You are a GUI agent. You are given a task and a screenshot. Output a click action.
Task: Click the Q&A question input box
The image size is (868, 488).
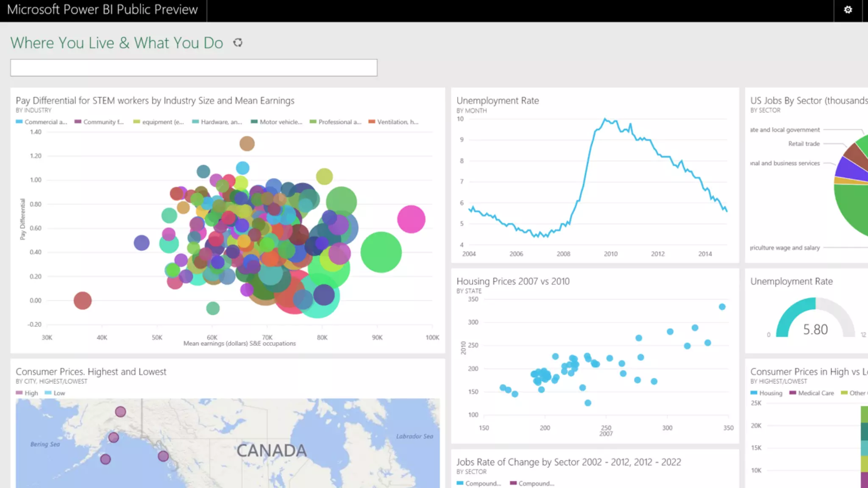(194, 68)
